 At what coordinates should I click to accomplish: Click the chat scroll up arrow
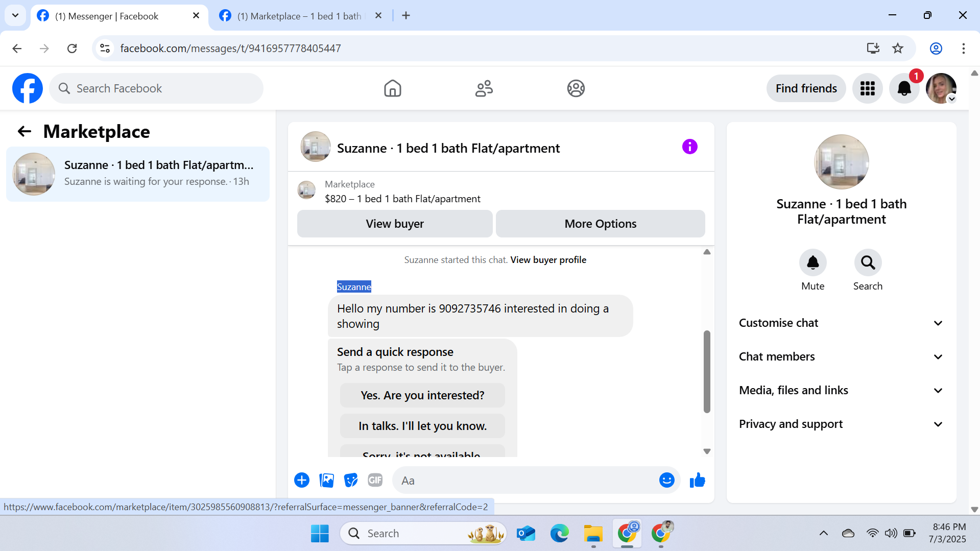click(x=707, y=252)
